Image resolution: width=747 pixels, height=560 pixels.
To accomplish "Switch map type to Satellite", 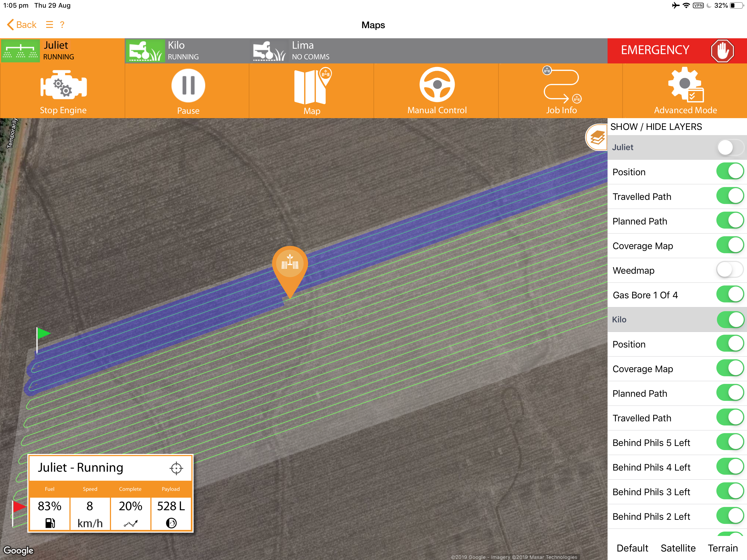I will click(678, 548).
